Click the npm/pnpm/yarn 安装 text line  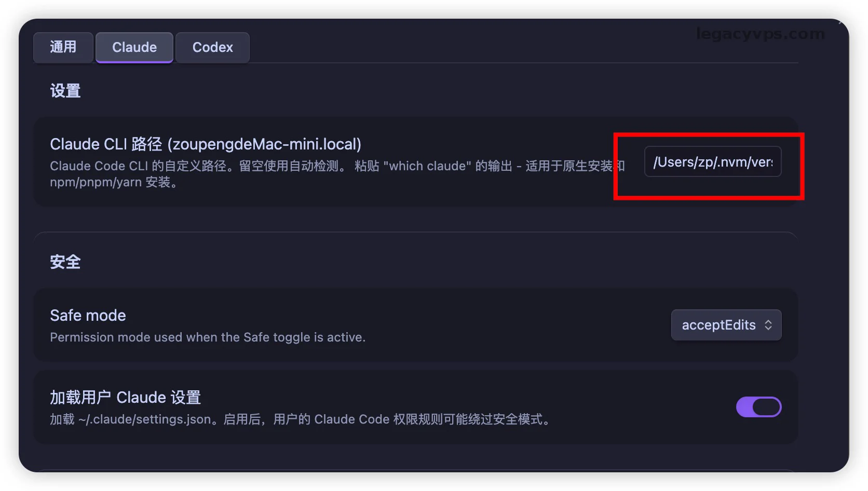(114, 182)
